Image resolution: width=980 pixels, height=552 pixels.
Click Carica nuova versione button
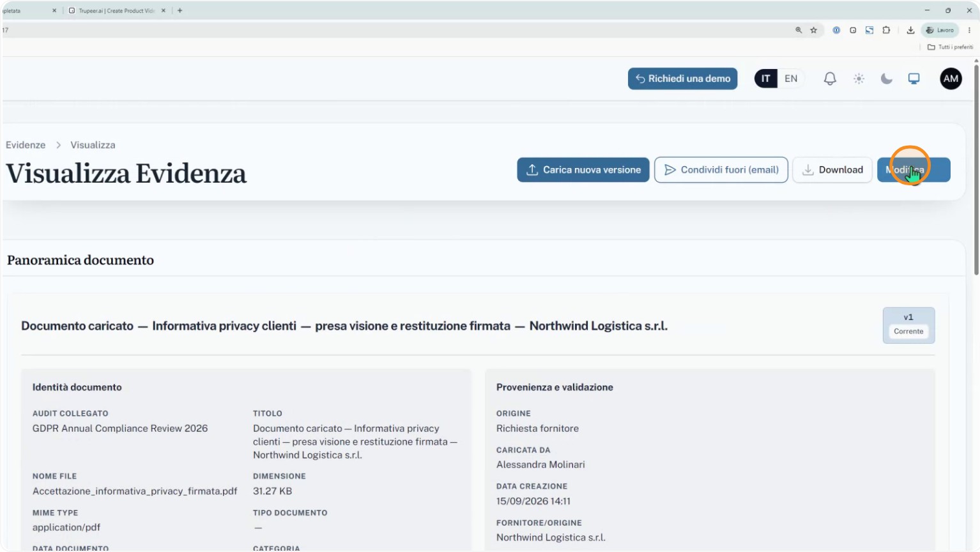point(583,170)
